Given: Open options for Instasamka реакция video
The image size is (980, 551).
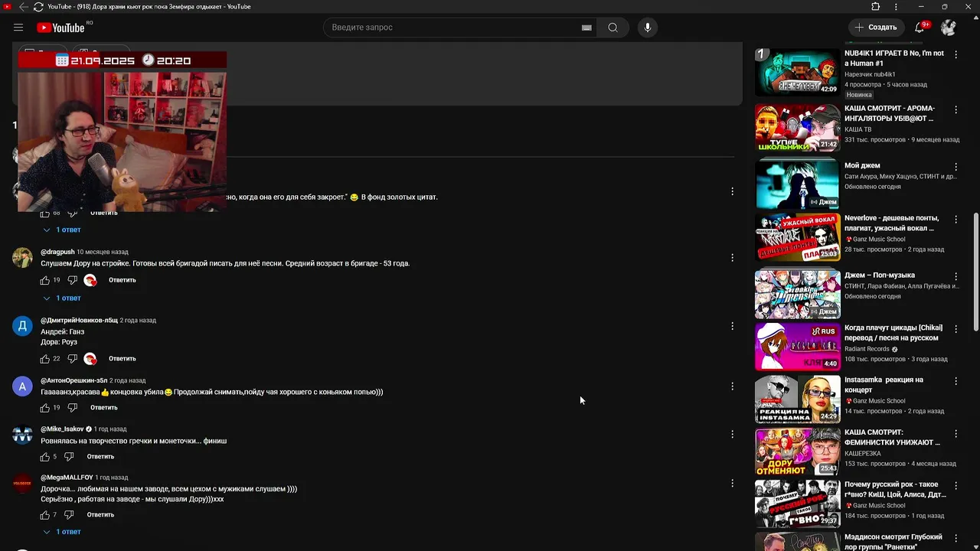Looking at the screenshot, I should click(955, 380).
